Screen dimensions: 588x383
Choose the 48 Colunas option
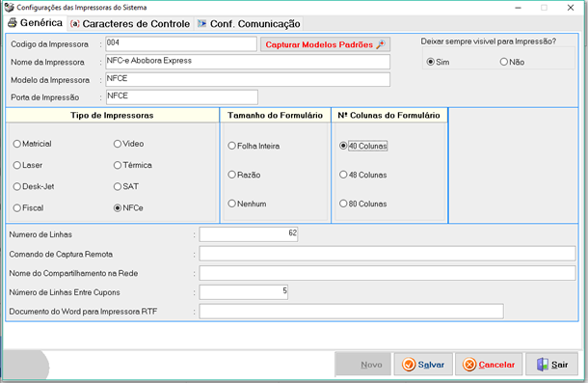point(363,175)
